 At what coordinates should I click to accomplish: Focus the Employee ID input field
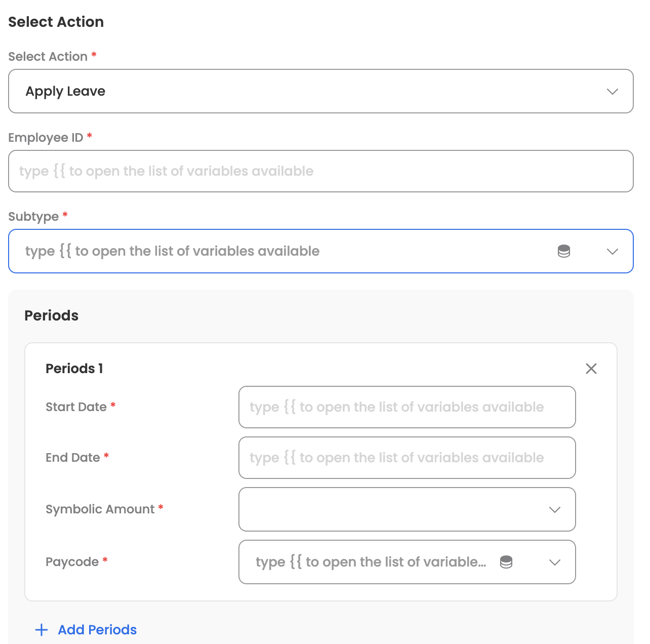[x=321, y=171]
